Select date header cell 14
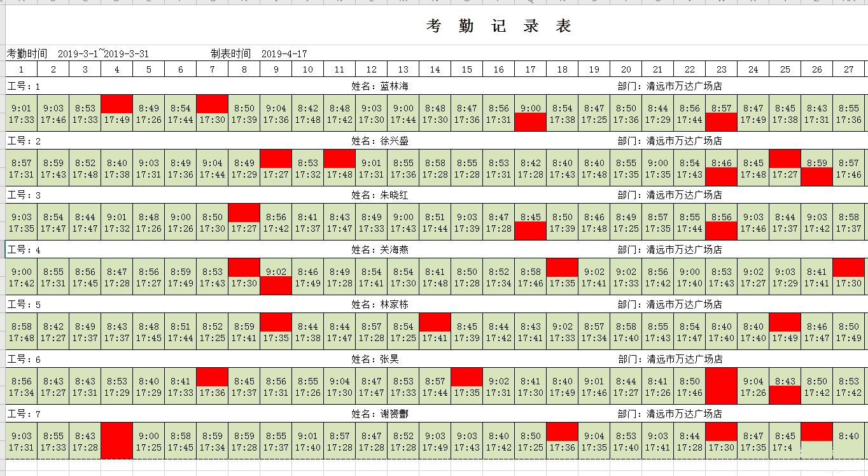The height and width of the screenshot is (476, 868). pyautogui.click(x=435, y=69)
